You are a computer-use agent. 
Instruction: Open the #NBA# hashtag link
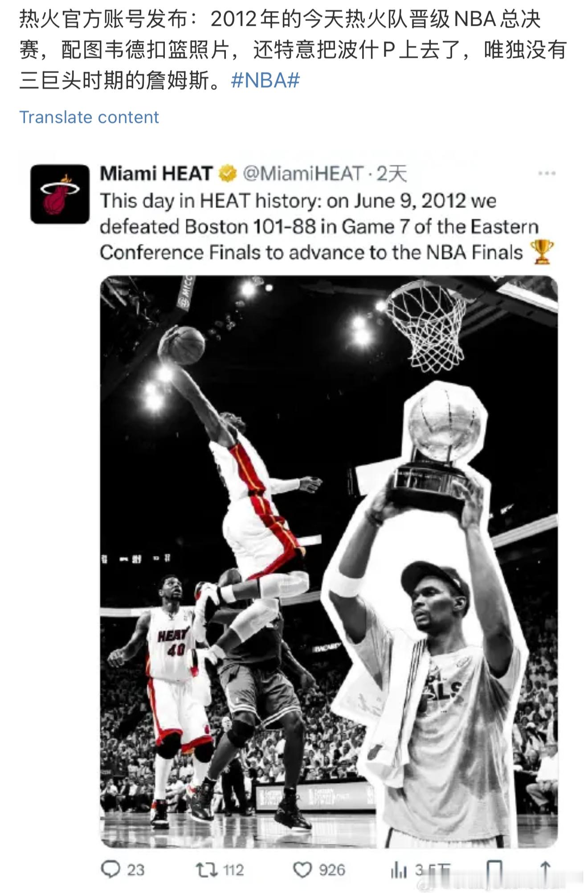[265, 81]
